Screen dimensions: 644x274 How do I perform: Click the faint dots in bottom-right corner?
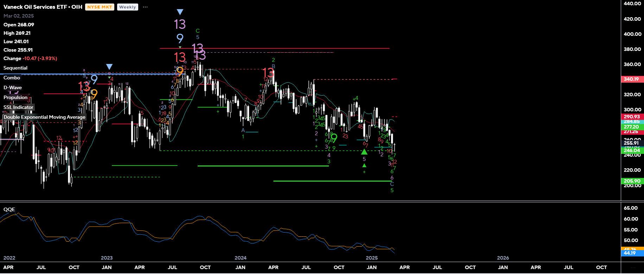click(x=632, y=268)
